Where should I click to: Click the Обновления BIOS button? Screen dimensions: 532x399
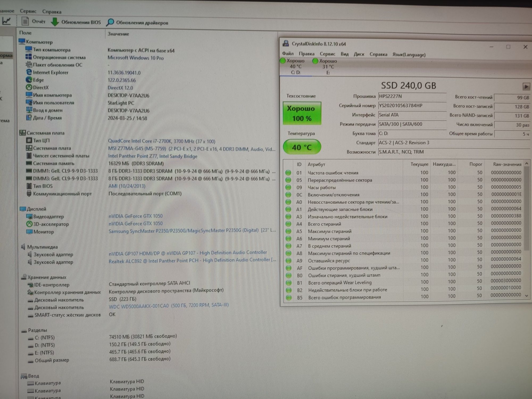click(x=76, y=22)
